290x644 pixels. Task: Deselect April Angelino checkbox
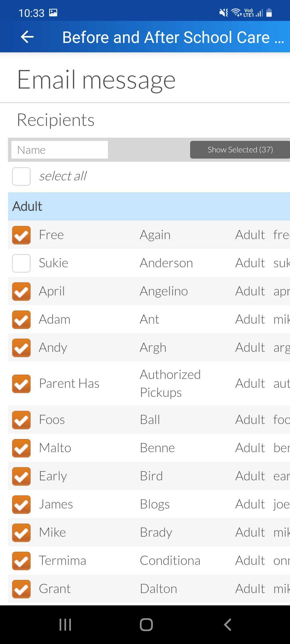pyautogui.click(x=21, y=291)
